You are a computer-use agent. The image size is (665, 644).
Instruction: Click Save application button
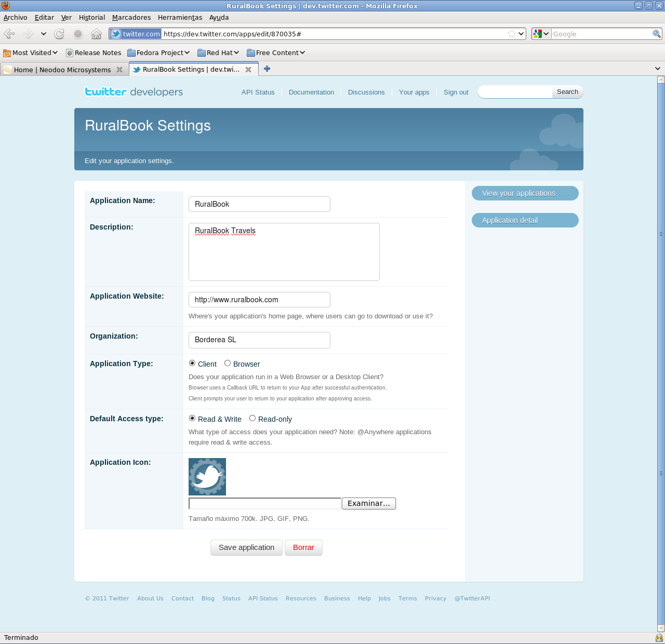[246, 547]
